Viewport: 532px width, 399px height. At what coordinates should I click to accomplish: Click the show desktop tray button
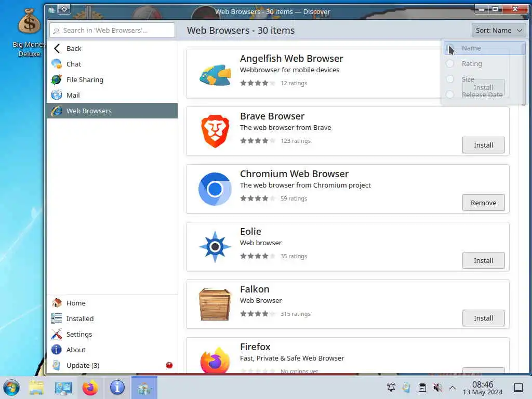coord(518,388)
